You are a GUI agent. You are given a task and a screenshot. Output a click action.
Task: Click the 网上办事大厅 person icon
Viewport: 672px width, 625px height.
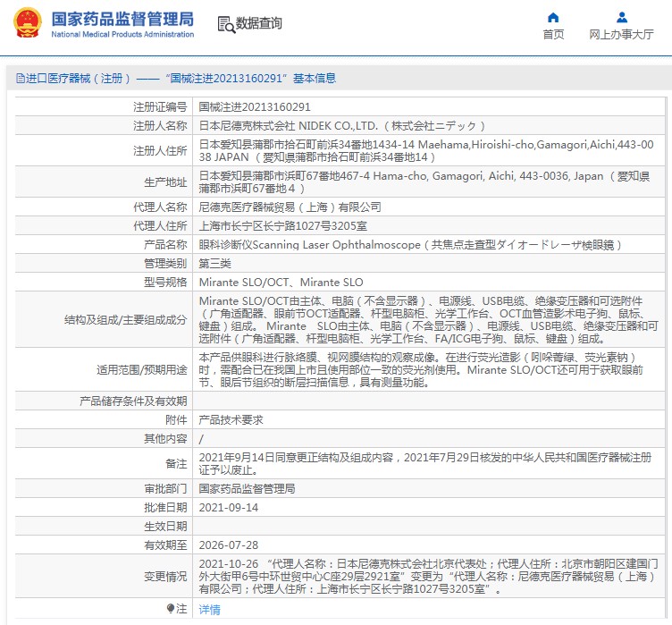(622, 17)
